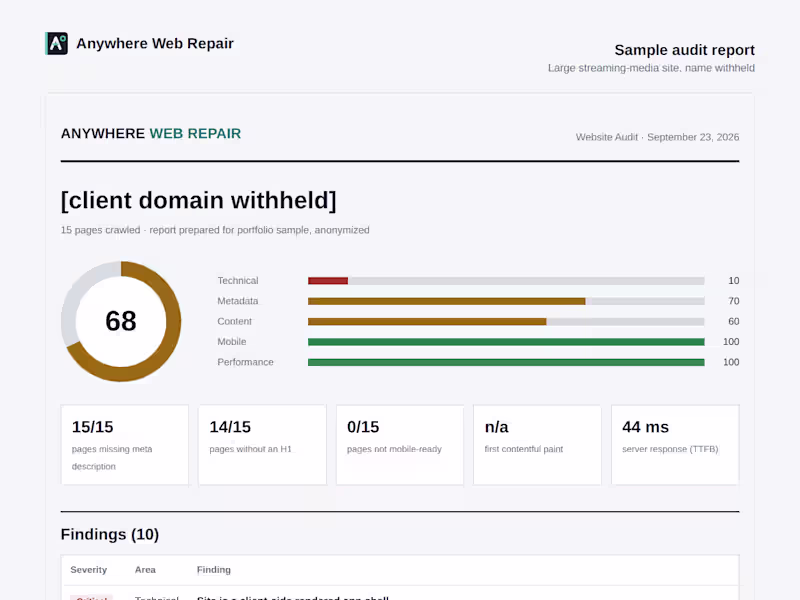Click the '15 pages crawled' subtitle line
The width and height of the screenshot is (800, 600).
click(x=215, y=230)
